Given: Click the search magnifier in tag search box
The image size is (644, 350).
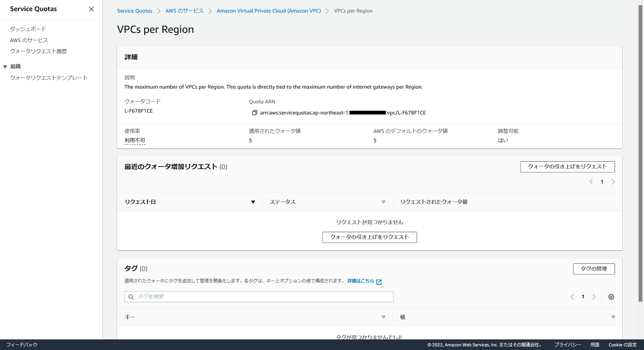Looking at the screenshot, I should 131,297.
